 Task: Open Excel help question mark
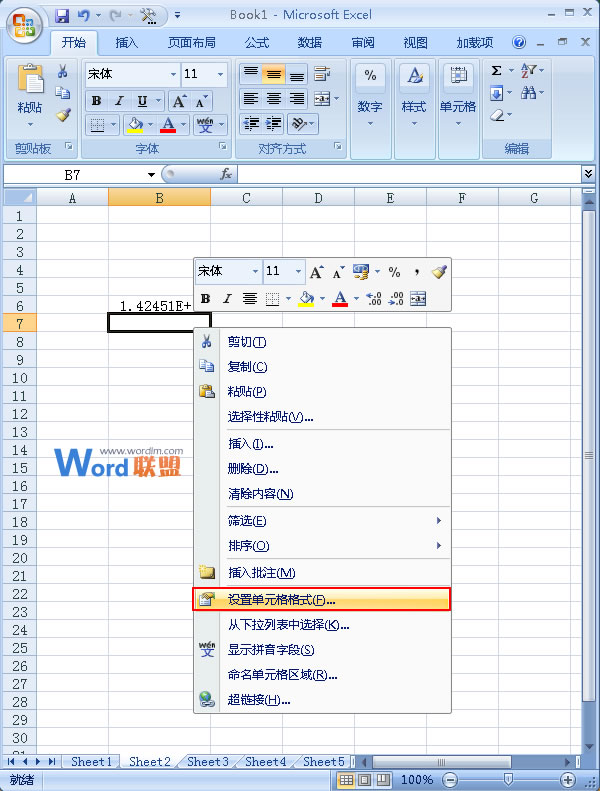point(519,42)
